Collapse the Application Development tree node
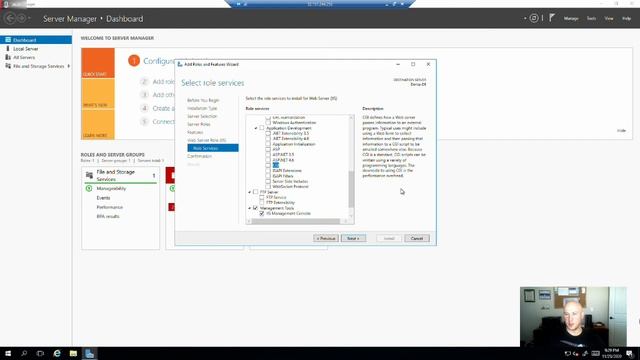Screen dimensions: 640x360 coord(256,128)
